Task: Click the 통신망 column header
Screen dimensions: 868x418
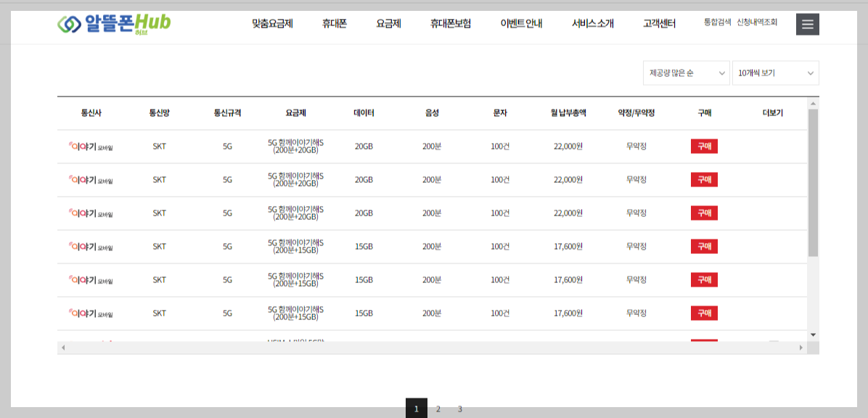Action: pos(159,113)
